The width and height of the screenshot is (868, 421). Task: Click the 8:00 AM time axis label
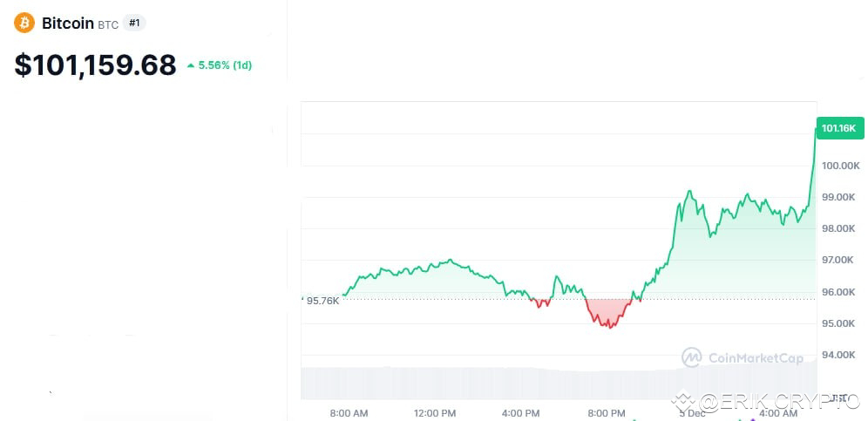click(x=349, y=413)
